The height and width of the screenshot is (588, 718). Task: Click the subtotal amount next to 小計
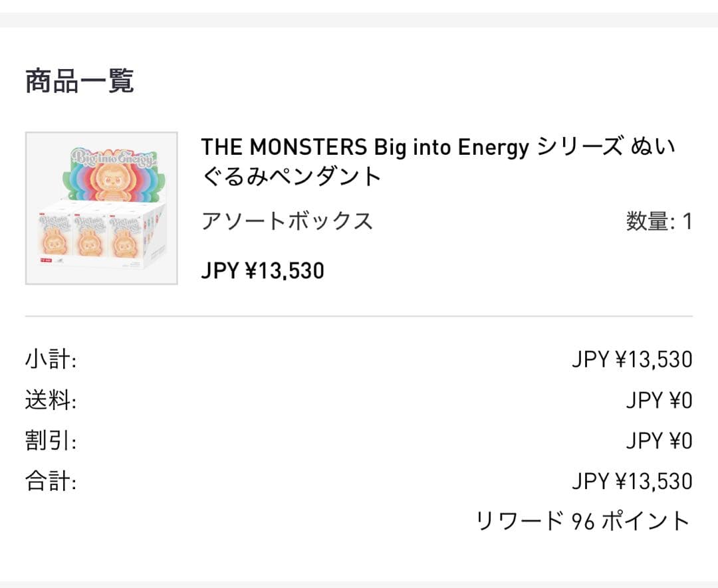[x=632, y=360]
